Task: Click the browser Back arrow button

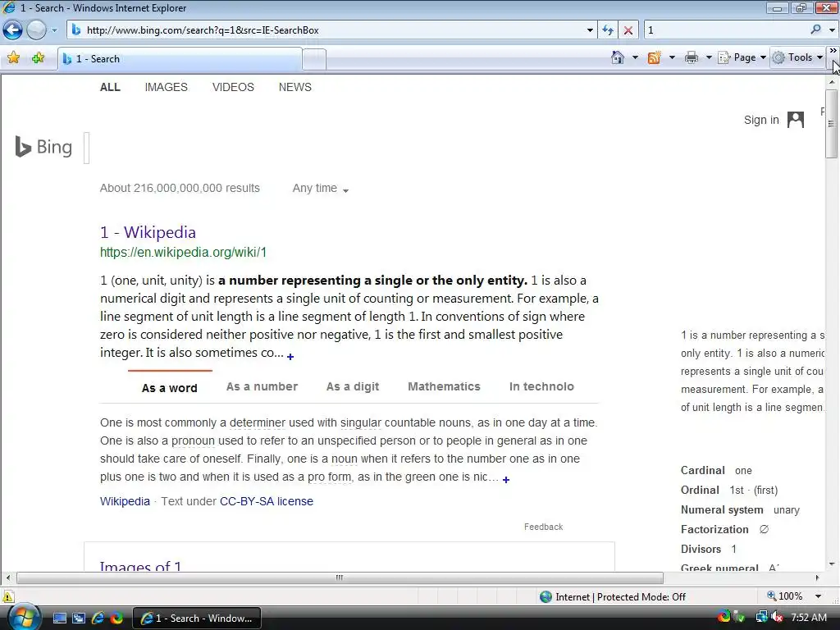Action: click(x=13, y=30)
